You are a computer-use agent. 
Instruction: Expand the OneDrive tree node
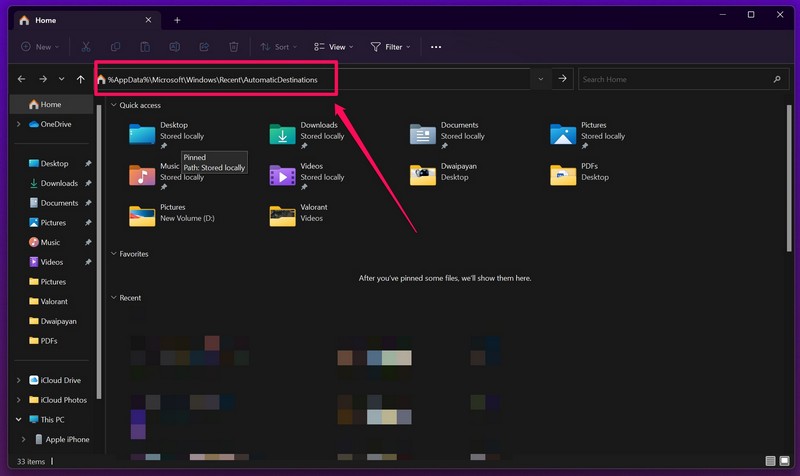point(18,124)
